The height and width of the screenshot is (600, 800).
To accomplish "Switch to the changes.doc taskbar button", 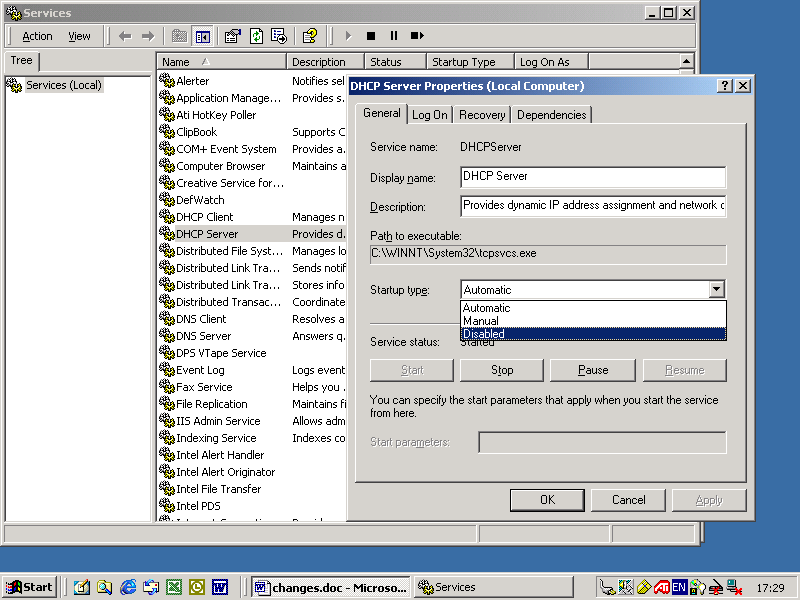I will pyautogui.click(x=332, y=587).
